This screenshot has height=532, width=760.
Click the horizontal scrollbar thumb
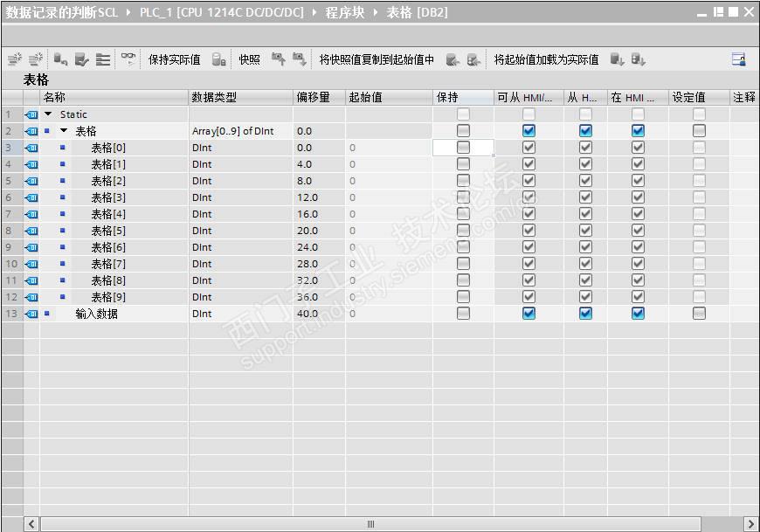[370, 524]
